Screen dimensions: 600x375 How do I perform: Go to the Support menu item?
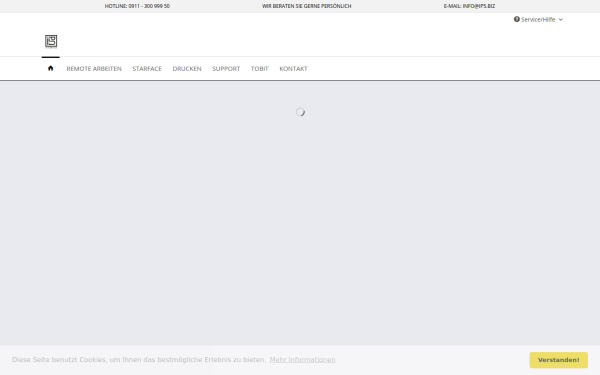click(226, 68)
